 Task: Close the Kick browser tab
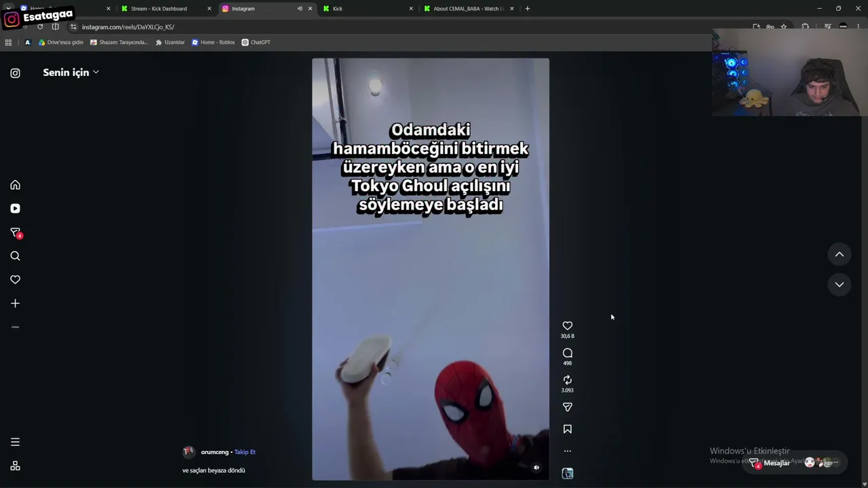[411, 9]
